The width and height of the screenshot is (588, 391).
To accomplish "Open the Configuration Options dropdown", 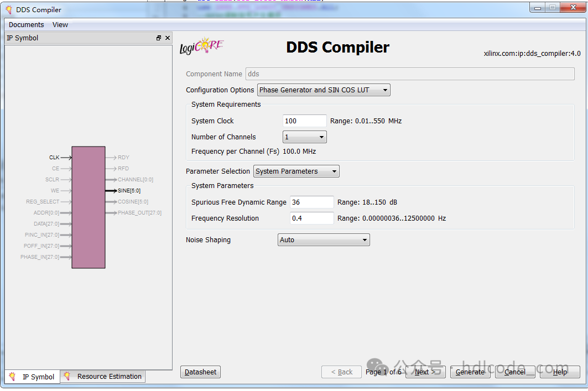I will [324, 90].
